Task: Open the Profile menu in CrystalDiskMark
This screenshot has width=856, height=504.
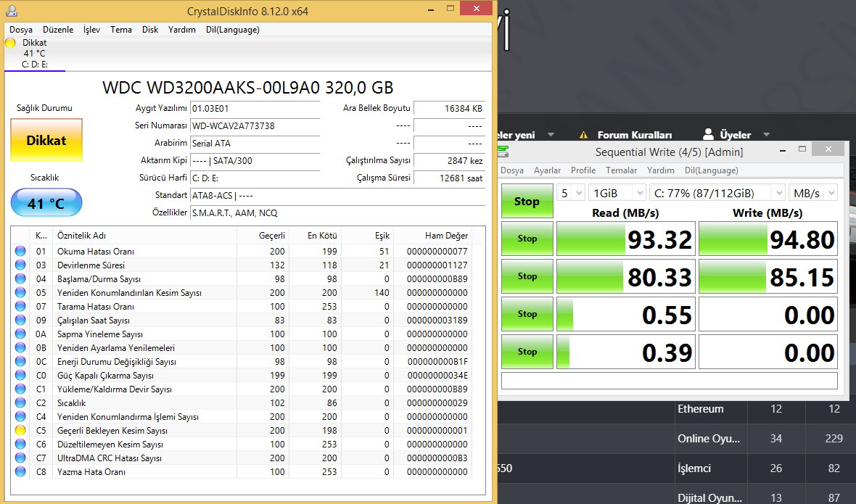Action: (583, 170)
